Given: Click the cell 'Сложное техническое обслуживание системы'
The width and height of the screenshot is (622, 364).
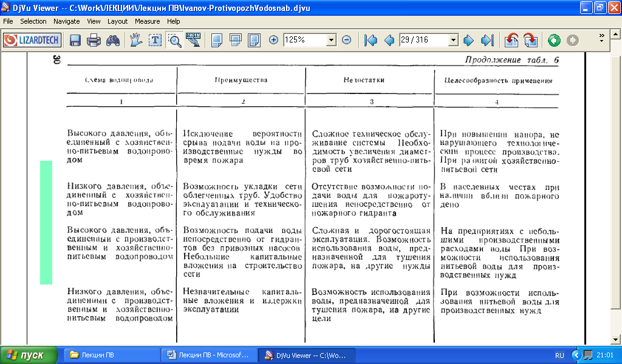Looking at the screenshot, I should (x=371, y=151).
